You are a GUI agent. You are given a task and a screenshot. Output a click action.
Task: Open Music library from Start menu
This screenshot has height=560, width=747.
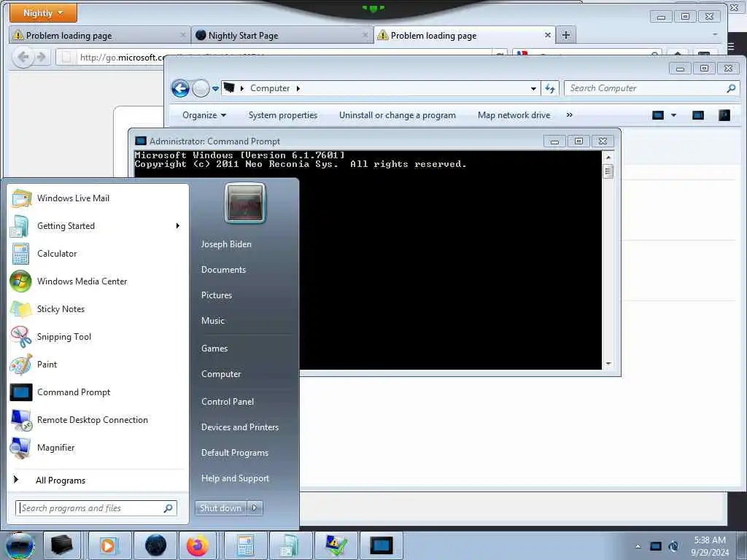(x=212, y=321)
